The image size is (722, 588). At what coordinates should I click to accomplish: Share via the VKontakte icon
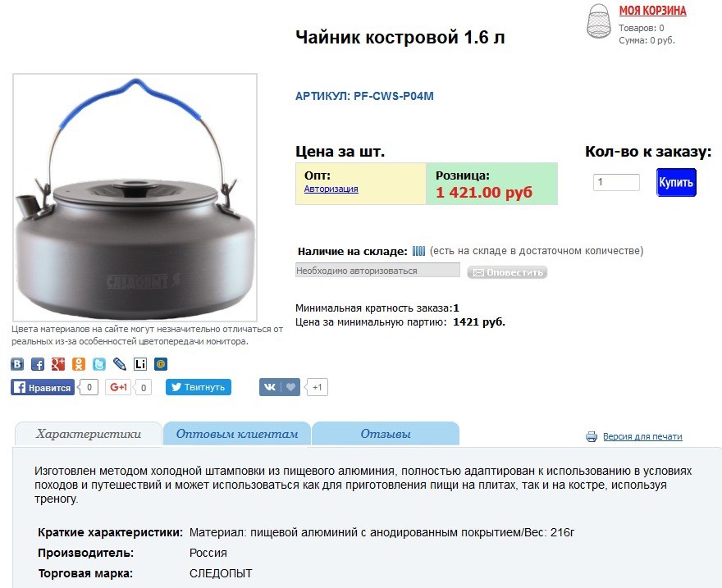(17, 364)
